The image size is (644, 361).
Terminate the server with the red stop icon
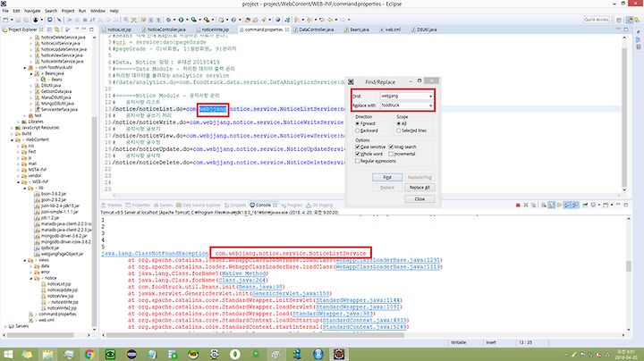pos(518,206)
